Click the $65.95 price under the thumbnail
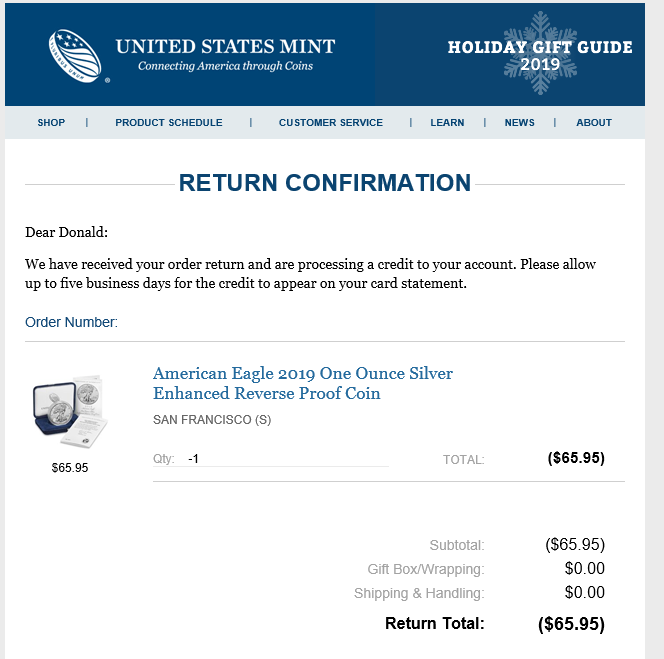Image resolution: width=664 pixels, height=659 pixels. tap(70, 468)
